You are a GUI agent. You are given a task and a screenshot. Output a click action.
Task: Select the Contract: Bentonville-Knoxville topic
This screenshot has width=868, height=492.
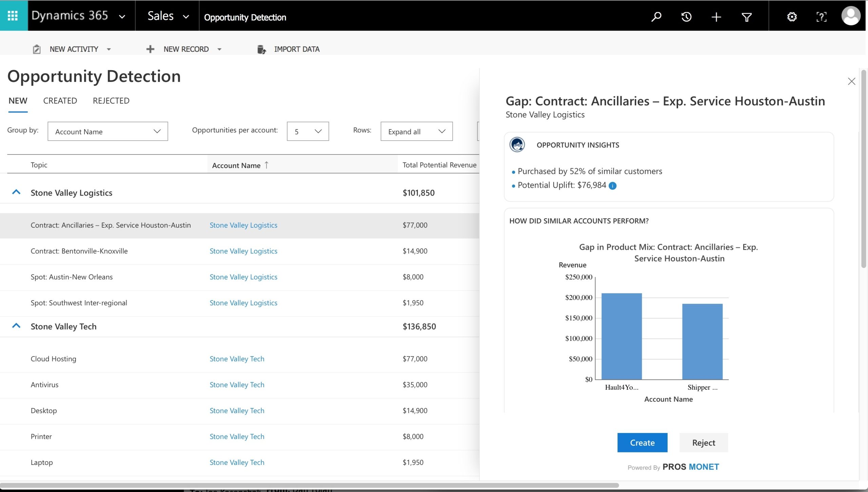79,251
